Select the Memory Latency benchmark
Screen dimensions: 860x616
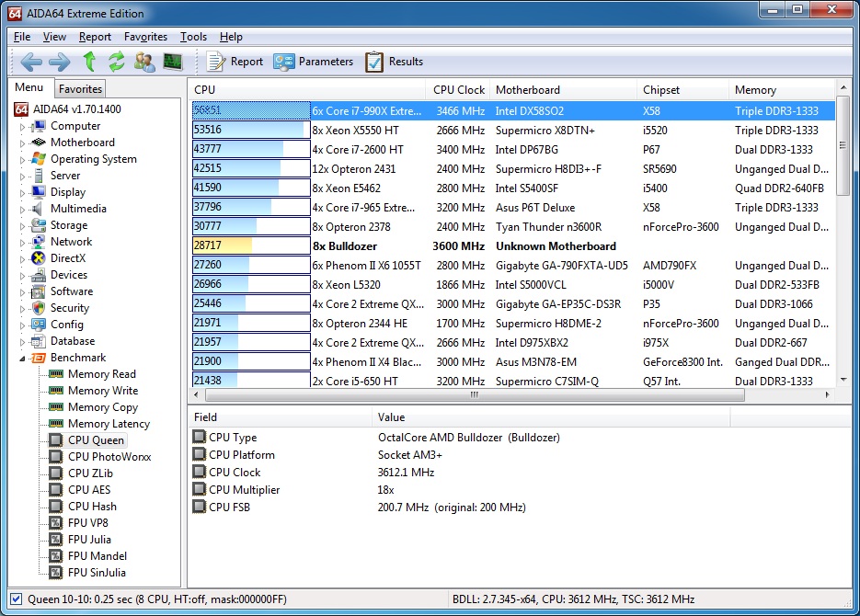[109, 424]
